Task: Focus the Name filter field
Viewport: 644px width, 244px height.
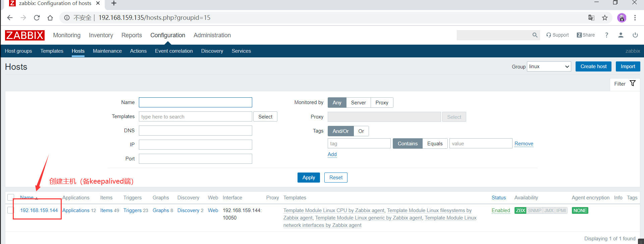Action: click(196, 102)
